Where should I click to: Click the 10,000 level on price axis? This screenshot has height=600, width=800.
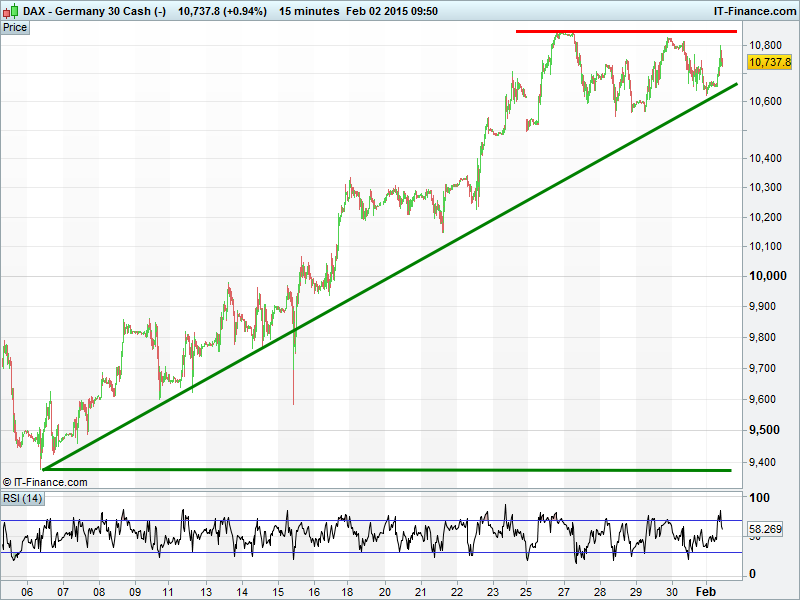[769, 276]
